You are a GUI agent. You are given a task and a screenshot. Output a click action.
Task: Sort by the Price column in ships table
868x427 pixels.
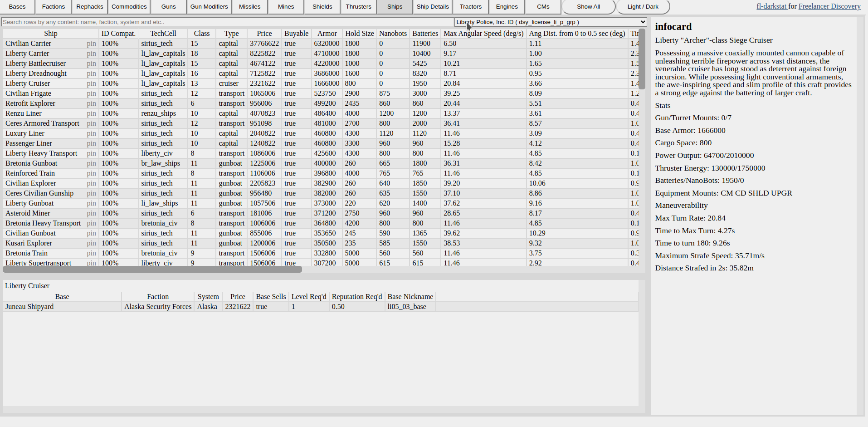(264, 34)
